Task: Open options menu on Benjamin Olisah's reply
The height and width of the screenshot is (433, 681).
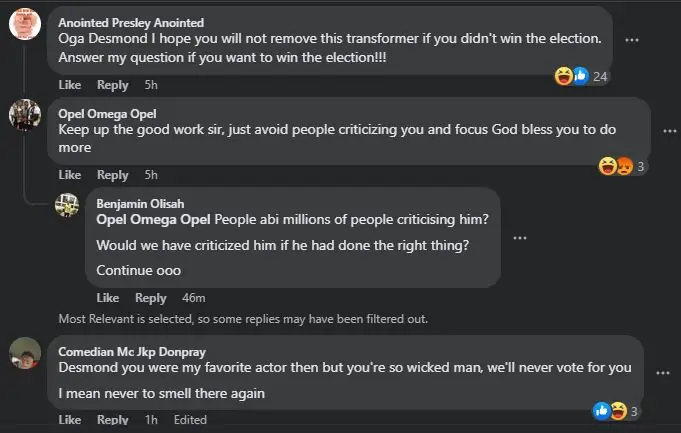Action: click(520, 238)
